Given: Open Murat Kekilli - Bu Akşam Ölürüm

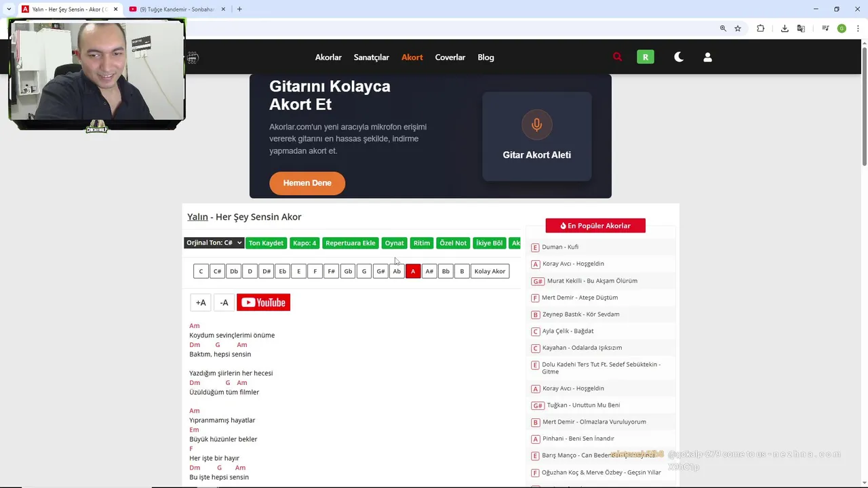Looking at the screenshot, I should click(592, 281).
